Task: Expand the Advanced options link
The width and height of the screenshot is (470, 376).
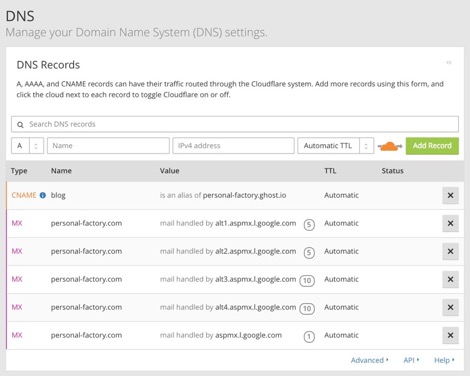Action: coord(369,360)
